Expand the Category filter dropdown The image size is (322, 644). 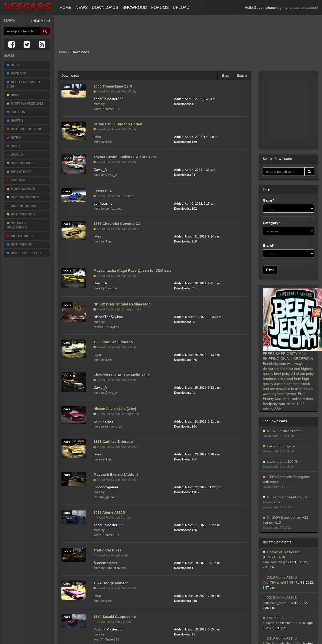click(x=288, y=231)
